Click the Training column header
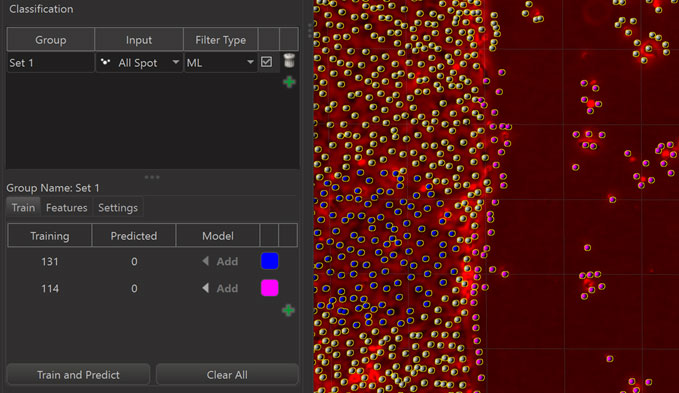 [x=50, y=235]
